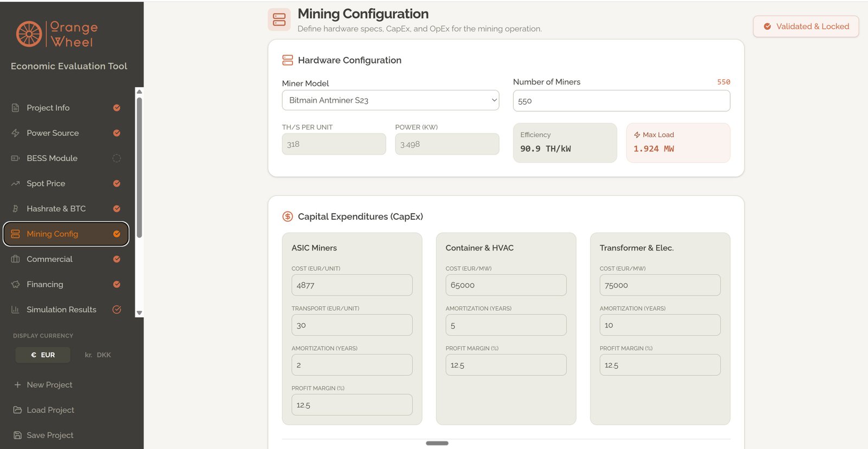
Task: Edit Container & HVAC cost field
Action: (x=506, y=285)
